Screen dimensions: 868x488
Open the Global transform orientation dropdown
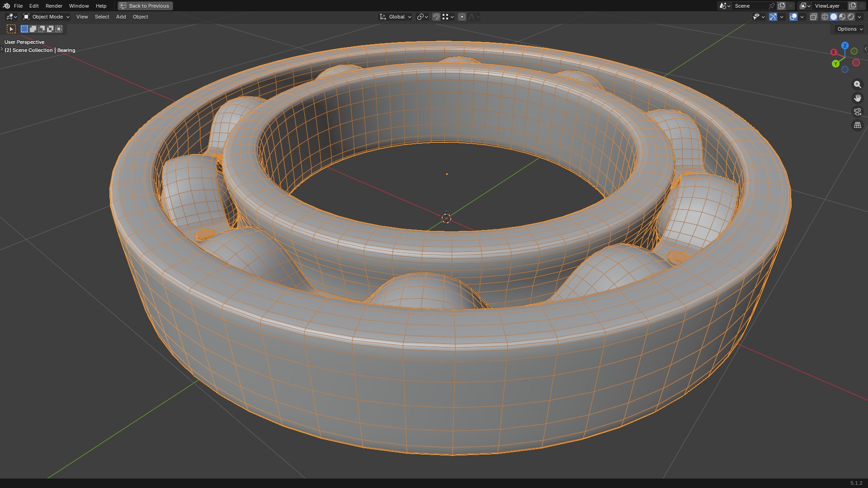coord(396,17)
